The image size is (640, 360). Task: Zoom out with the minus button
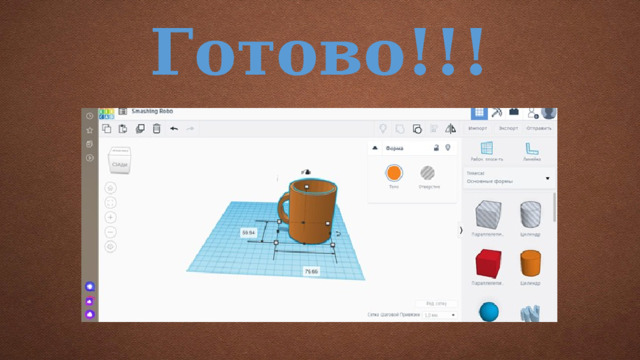pyautogui.click(x=110, y=232)
